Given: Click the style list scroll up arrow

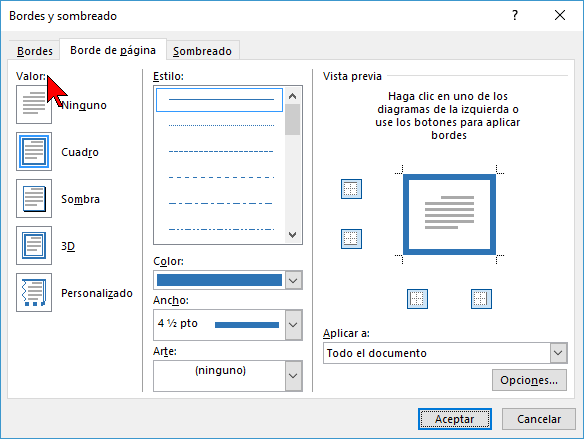Looking at the screenshot, I should [293, 96].
